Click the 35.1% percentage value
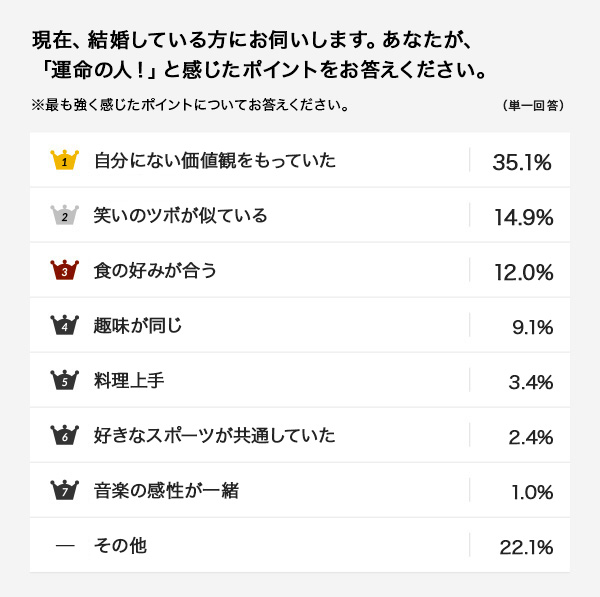The height and width of the screenshot is (597, 600). (522, 162)
